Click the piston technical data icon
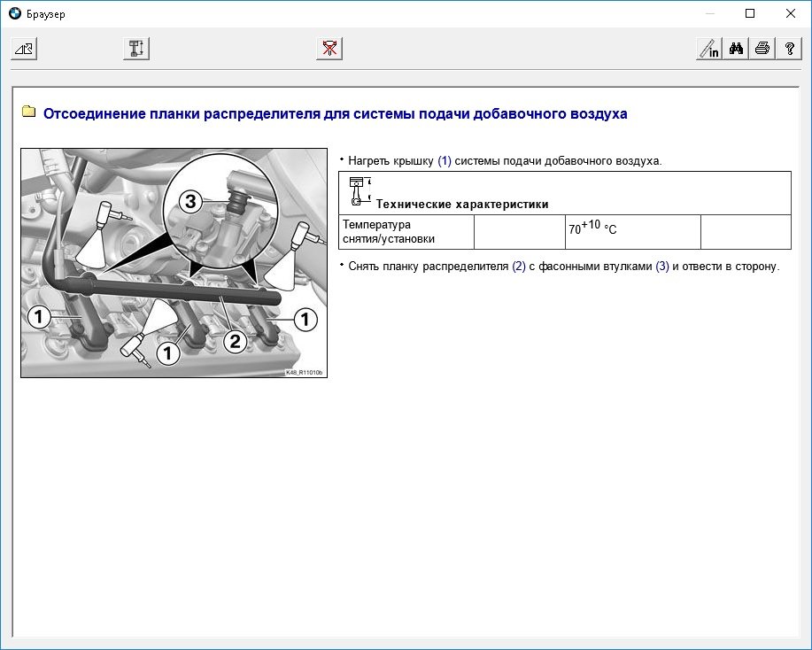This screenshot has width=812, height=650. [x=356, y=190]
